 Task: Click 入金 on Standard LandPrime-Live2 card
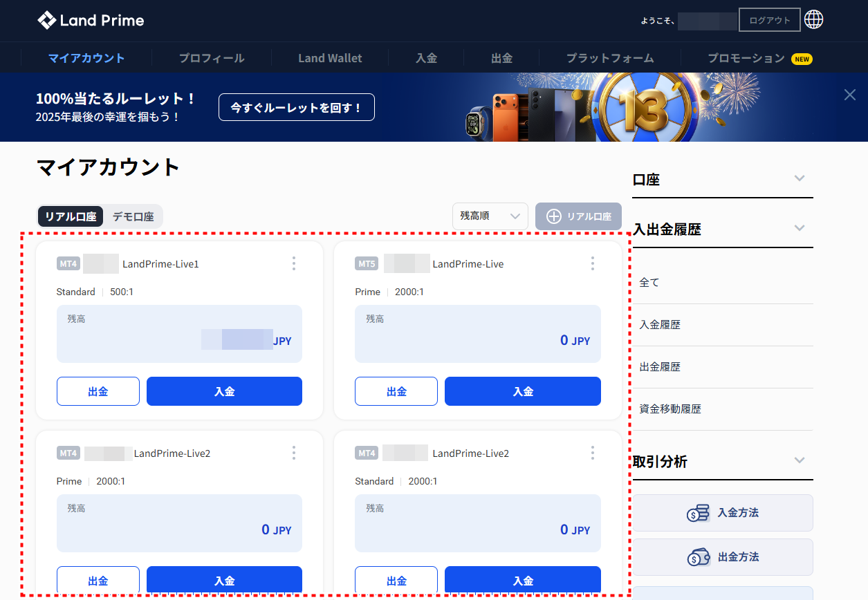pos(523,581)
